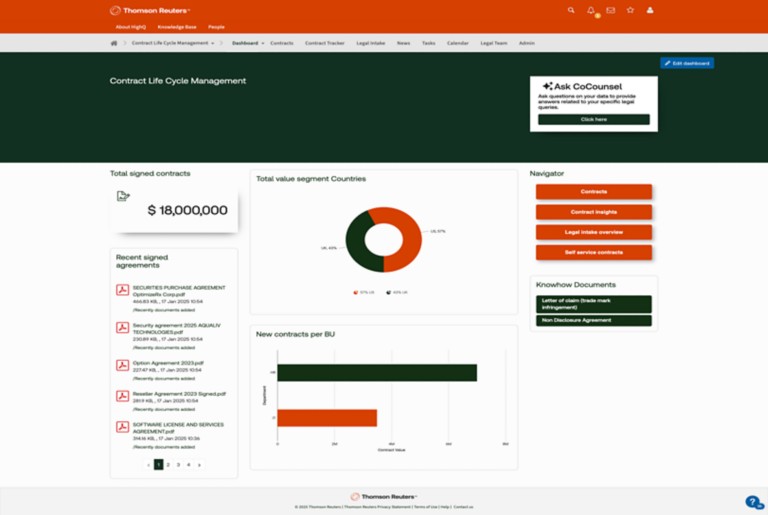Open Reseller Agreement 2023 Signed.pdf link
The height and width of the screenshot is (515, 768).
(x=179, y=394)
